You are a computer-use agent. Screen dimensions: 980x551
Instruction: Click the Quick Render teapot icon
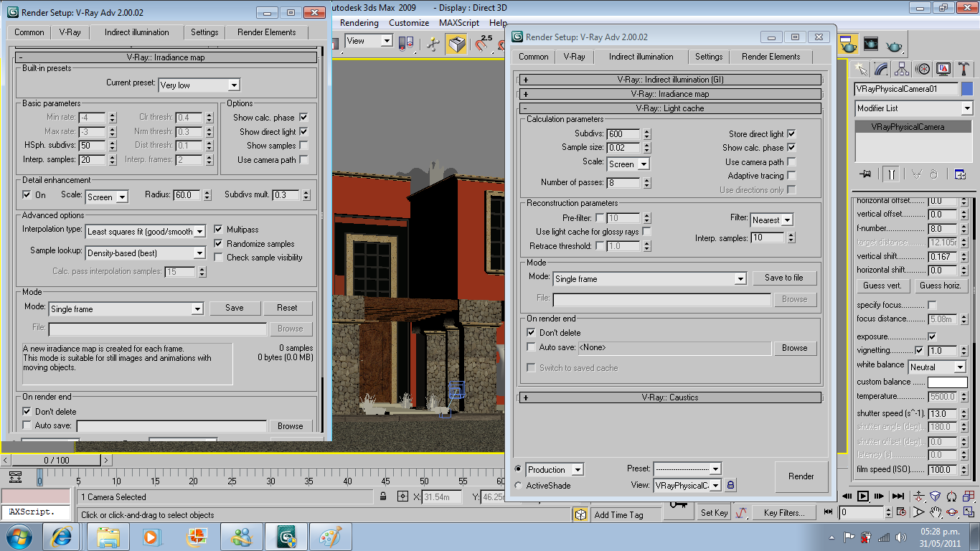point(894,44)
